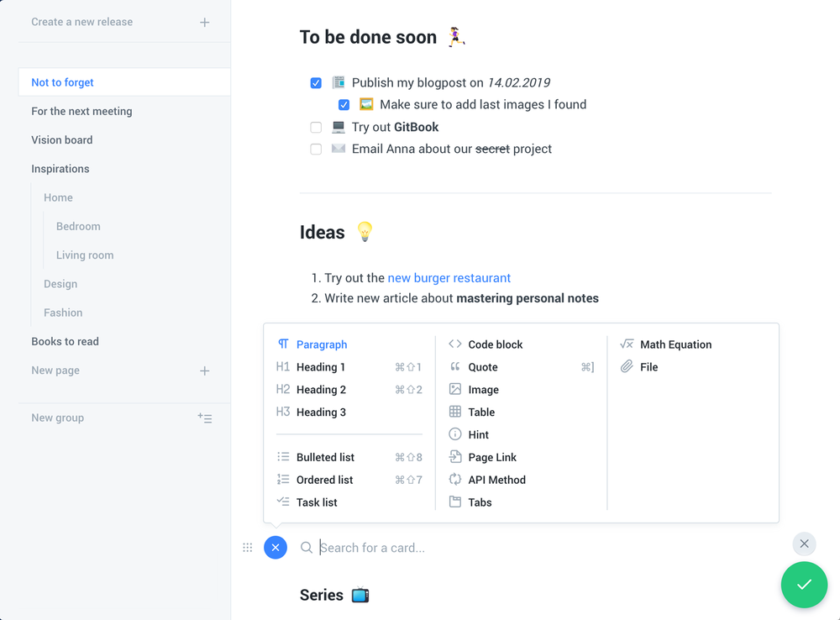
Task: Check the Try out GitBook task
Action: [316, 127]
